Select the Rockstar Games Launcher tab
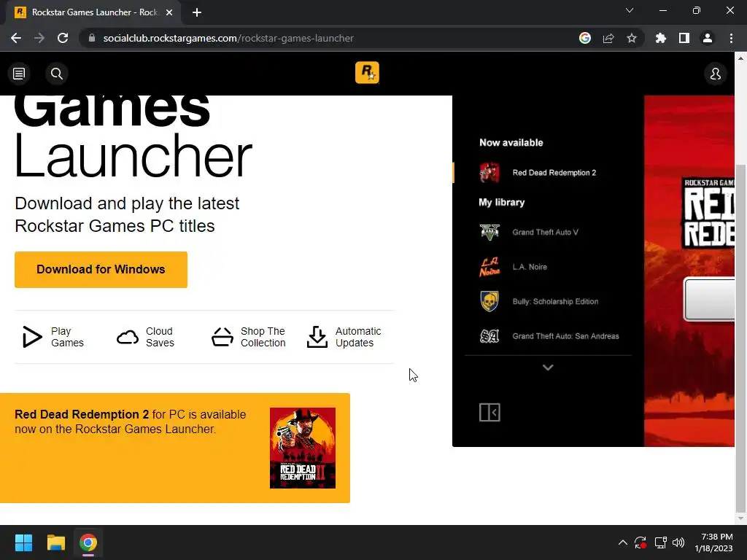Screen dimensions: 747x560 93,12
